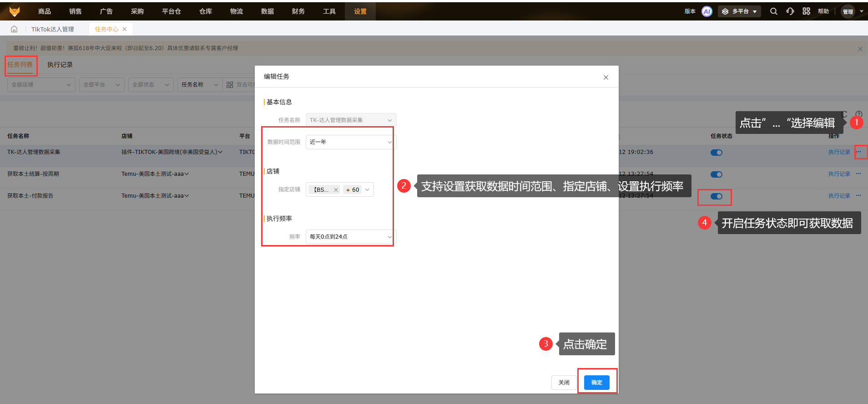Open the apps grid icon
The width and height of the screenshot is (868, 404).
tap(806, 11)
